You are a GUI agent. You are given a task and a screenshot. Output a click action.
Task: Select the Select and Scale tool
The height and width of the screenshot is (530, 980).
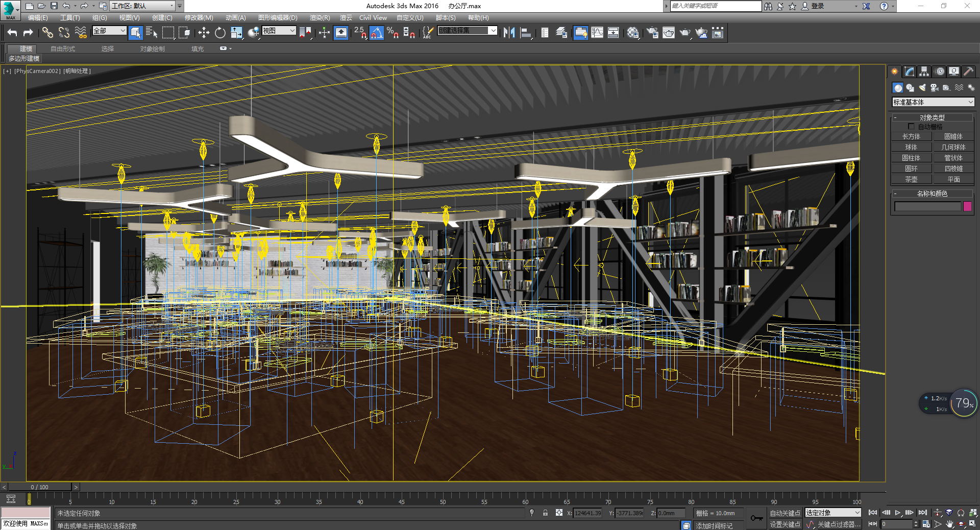coord(236,33)
